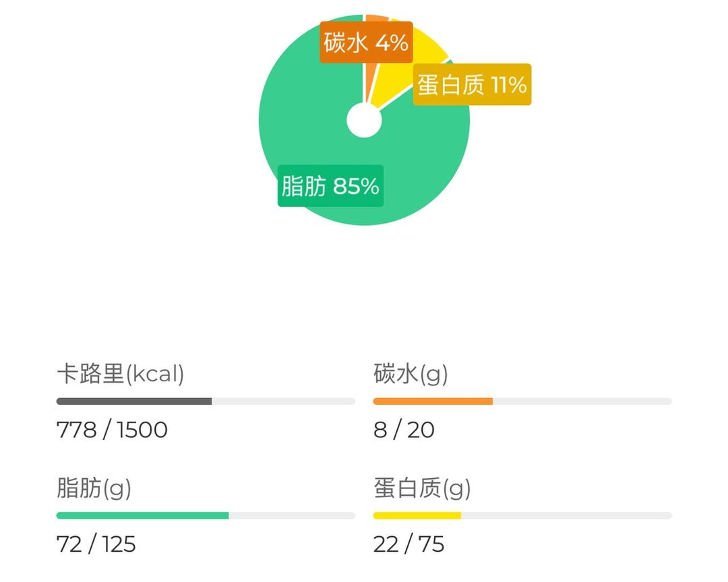Toggle the carbs display by clicking 碳水(g)
Viewport: 728px width, 582px height.
coord(413,374)
